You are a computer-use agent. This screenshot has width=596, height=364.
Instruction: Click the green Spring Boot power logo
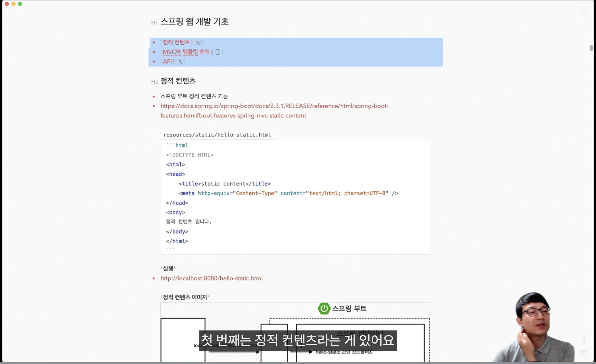[324, 309]
